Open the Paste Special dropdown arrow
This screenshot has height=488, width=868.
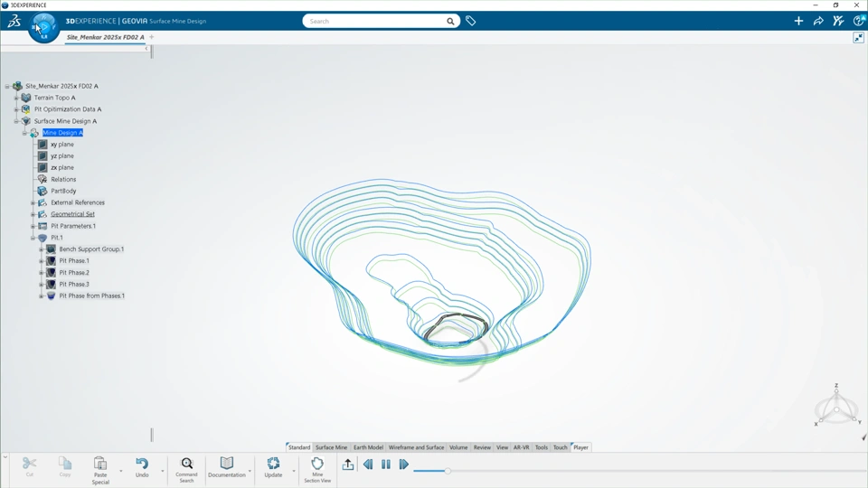pyautogui.click(x=120, y=471)
